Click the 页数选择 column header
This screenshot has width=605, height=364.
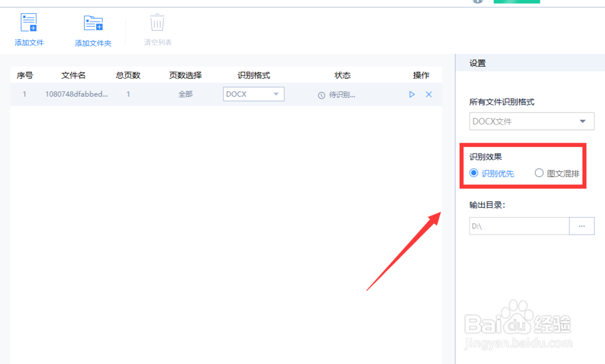185,75
